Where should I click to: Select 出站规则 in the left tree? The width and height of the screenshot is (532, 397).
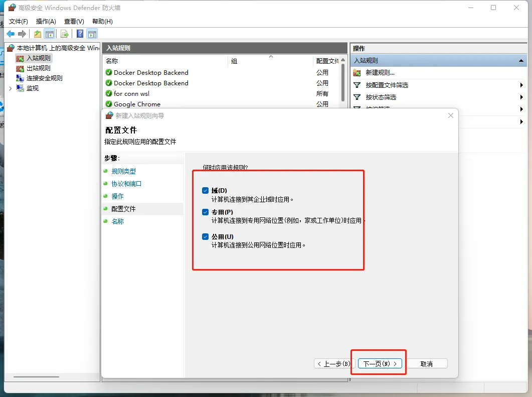point(38,68)
